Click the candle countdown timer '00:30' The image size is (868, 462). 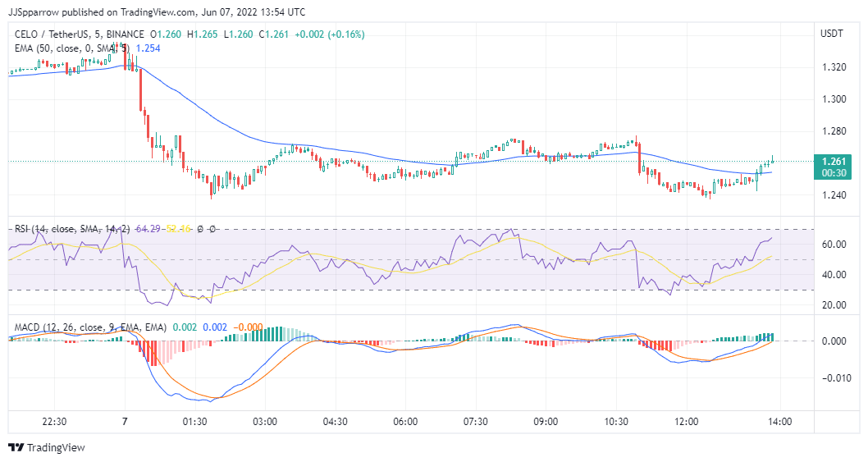point(834,173)
